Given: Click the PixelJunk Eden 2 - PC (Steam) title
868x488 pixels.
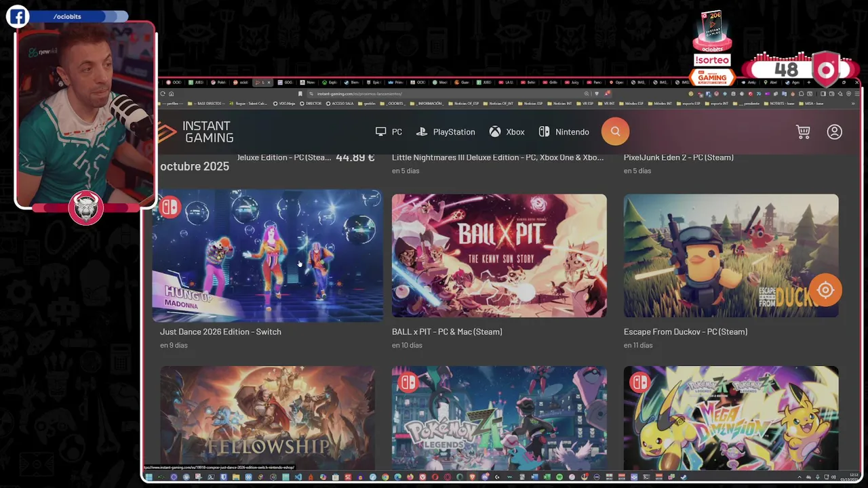Looking at the screenshot, I should [x=679, y=157].
